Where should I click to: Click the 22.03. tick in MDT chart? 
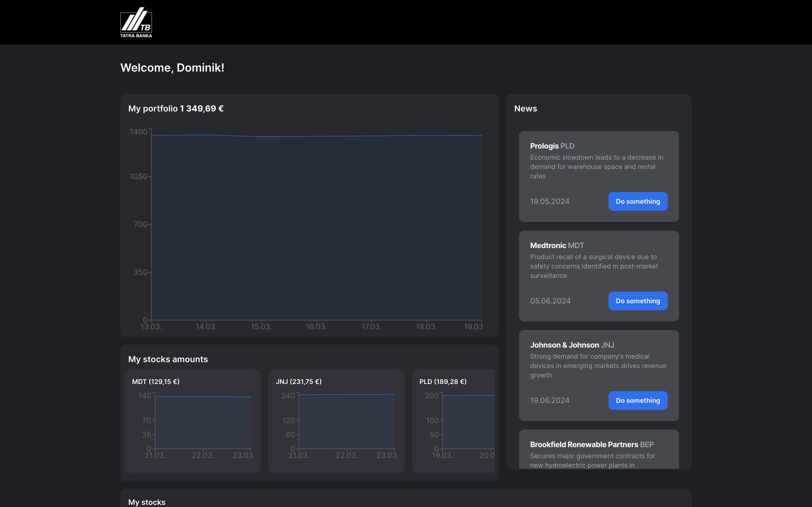click(203, 455)
